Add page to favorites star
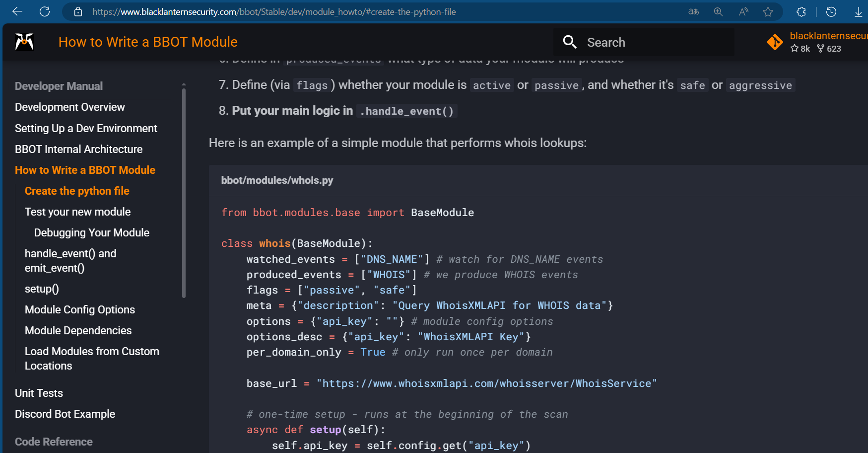Viewport: 868px width, 453px height. (x=768, y=11)
